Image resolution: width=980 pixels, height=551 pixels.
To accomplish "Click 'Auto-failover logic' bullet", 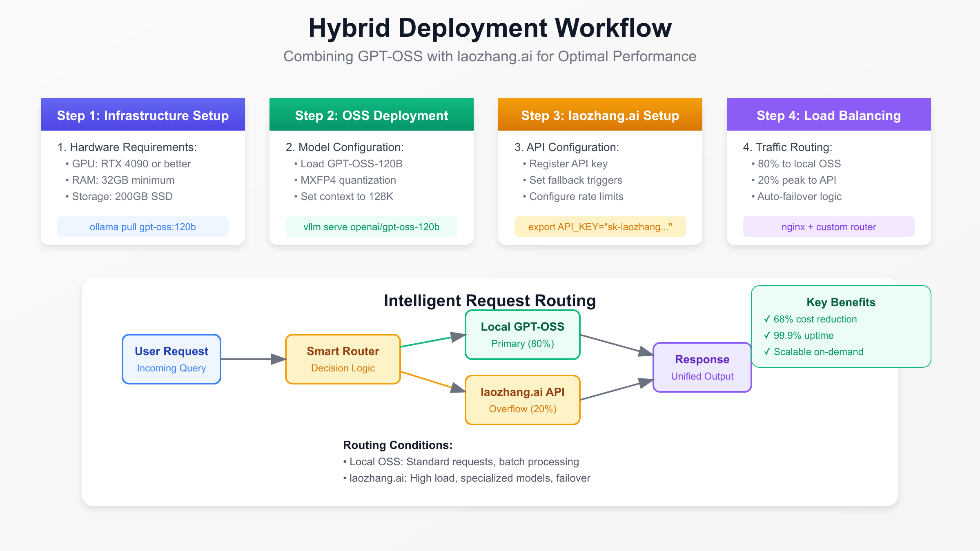I will [797, 196].
